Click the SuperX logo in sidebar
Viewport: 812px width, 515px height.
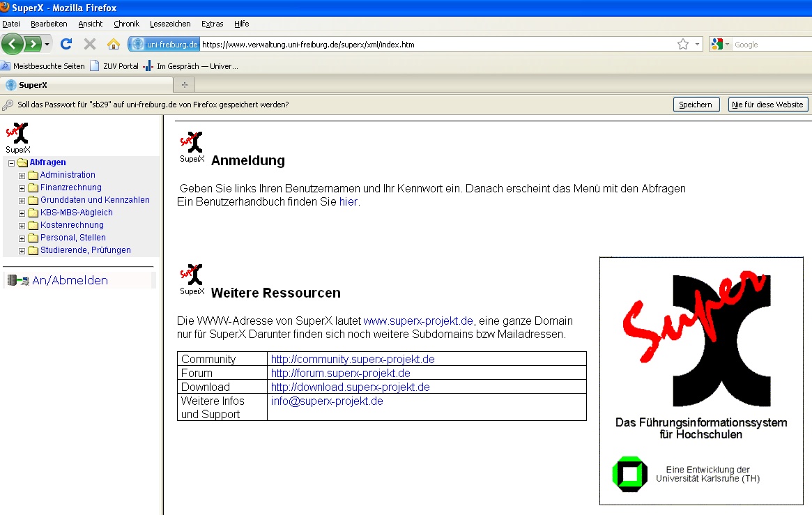[18, 137]
